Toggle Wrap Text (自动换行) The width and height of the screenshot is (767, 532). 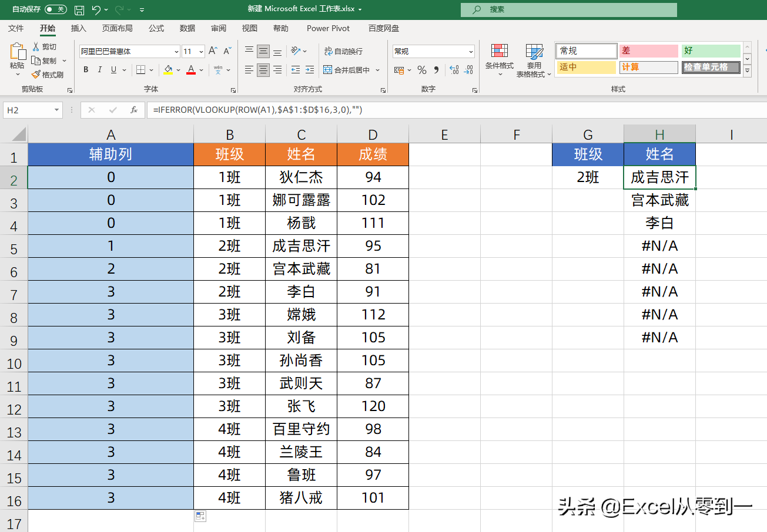pos(343,52)
